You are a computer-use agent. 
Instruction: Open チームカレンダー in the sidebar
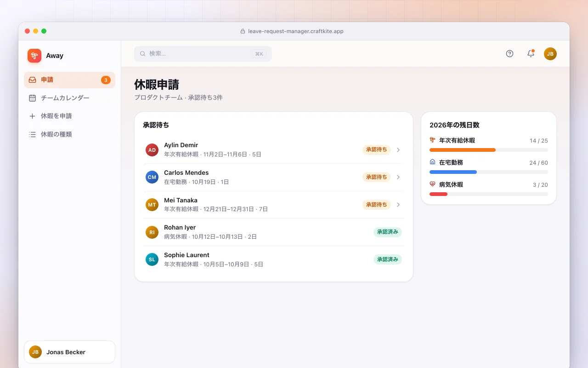[69, 98]
